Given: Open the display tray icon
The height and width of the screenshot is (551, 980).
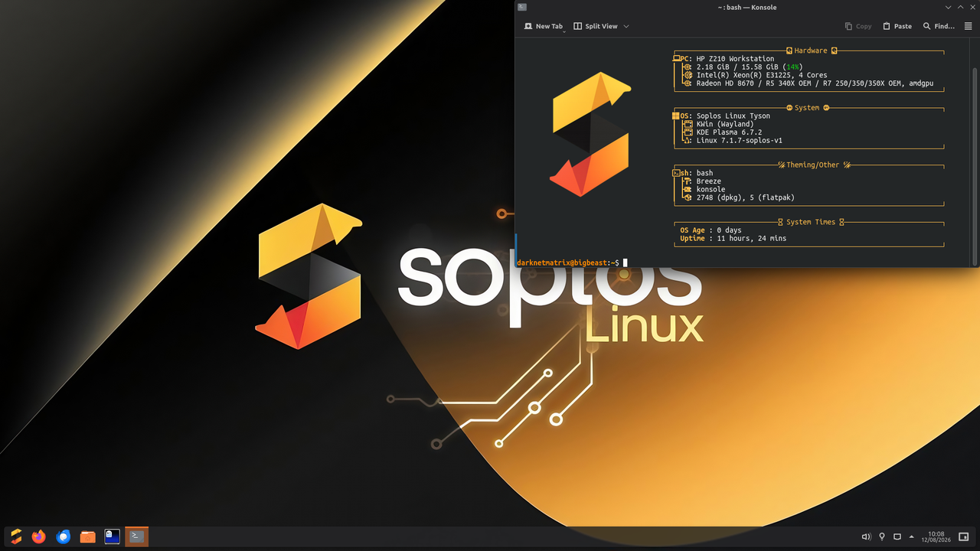Looking at the screenshot, I should (x=897, y=537).
